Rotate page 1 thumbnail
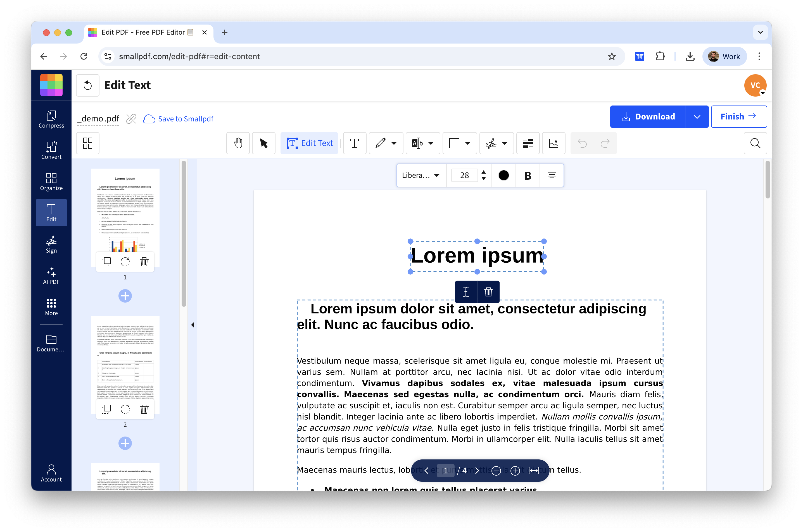 (x=125, y=262)
